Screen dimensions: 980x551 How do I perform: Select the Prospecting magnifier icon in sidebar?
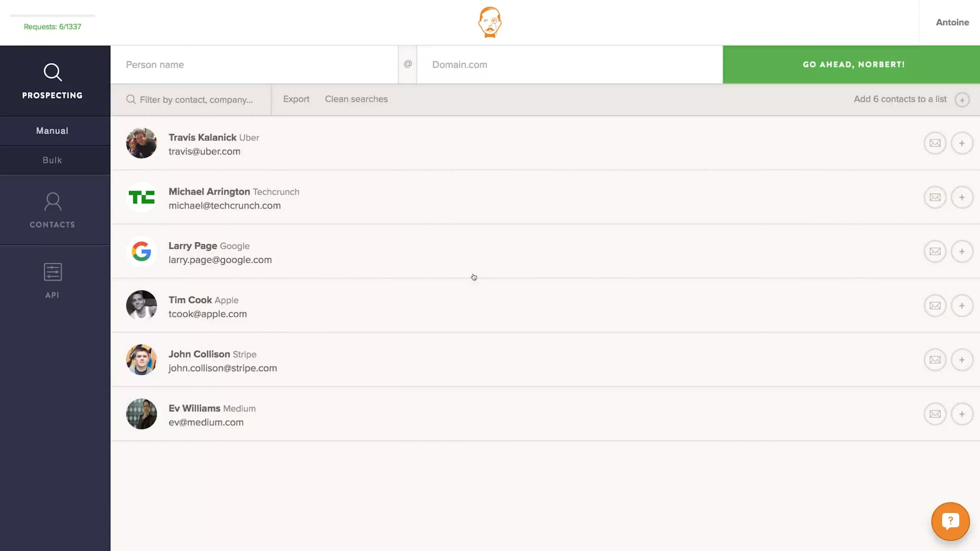coord(52,72)
